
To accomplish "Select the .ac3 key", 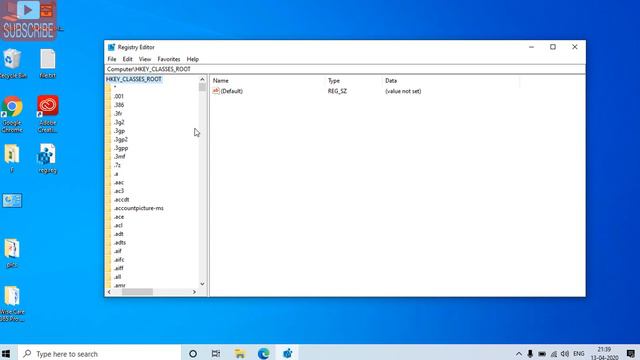I will coord(119,191).
